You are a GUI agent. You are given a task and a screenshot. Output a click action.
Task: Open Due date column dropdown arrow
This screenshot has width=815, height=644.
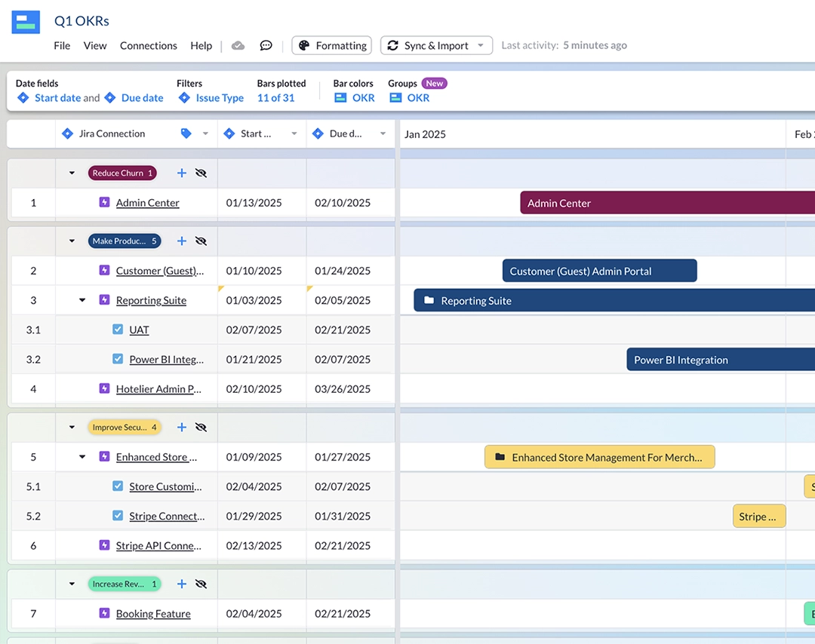click(x=383, y=133)
